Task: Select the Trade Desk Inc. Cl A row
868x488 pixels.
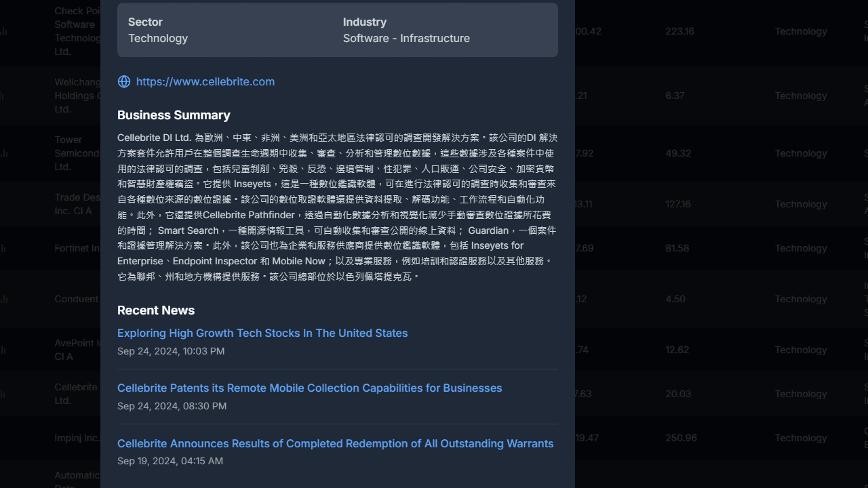Action: point(434,204)
